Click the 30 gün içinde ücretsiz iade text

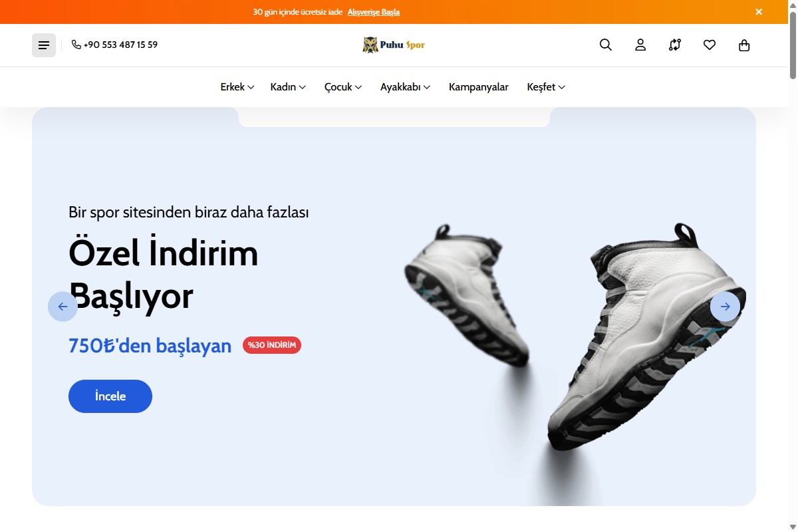pyautogui.click(x=298, y=12)
